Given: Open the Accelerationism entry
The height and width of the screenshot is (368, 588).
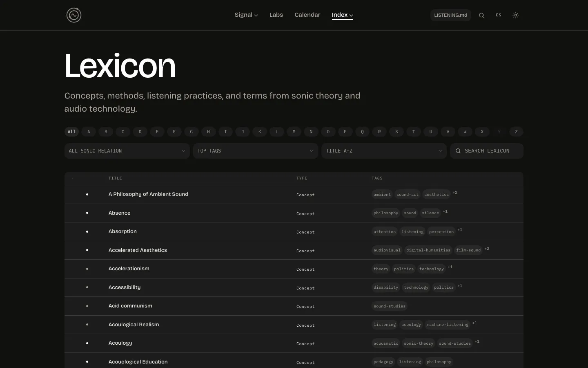Looking at the screenshot, I should (x=129, y=269).
